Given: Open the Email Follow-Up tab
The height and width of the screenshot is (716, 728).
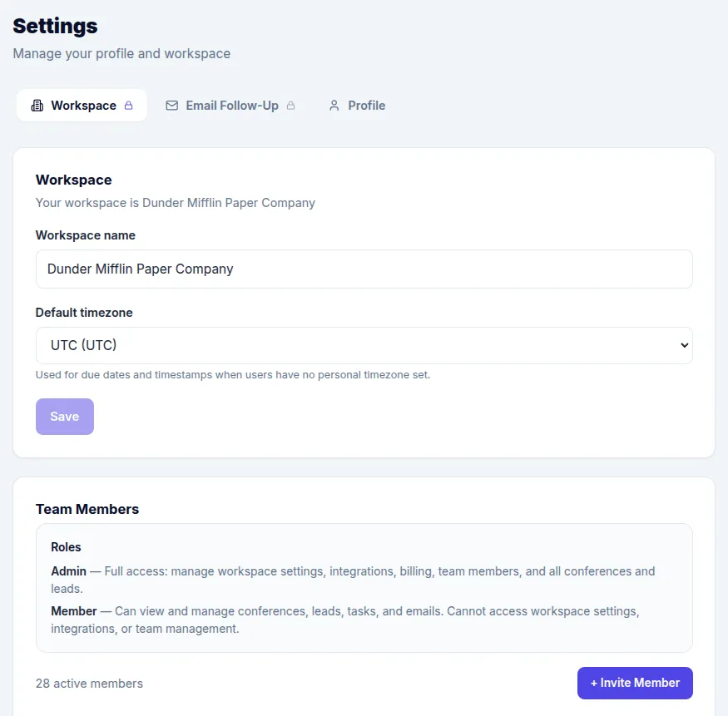Looking at the screenshot, I should (232, 106).
